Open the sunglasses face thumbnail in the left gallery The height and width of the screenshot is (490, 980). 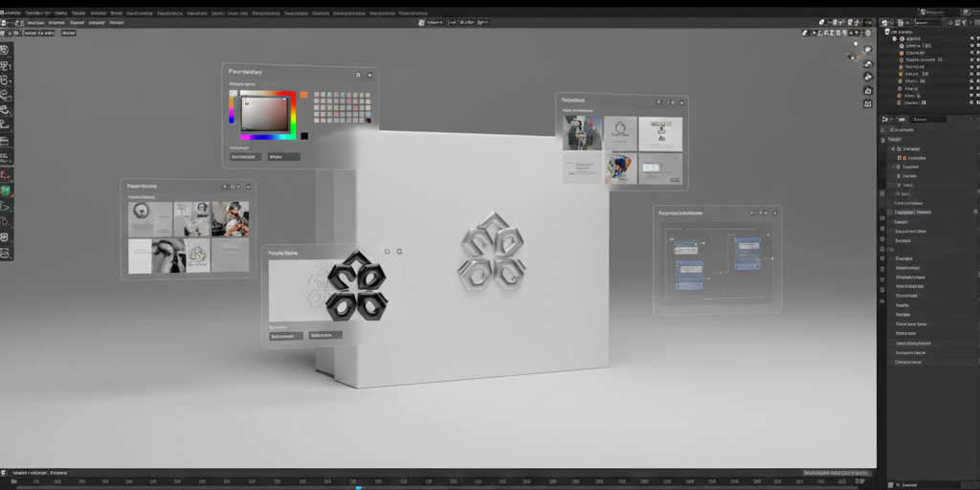(x=168, y=256)
